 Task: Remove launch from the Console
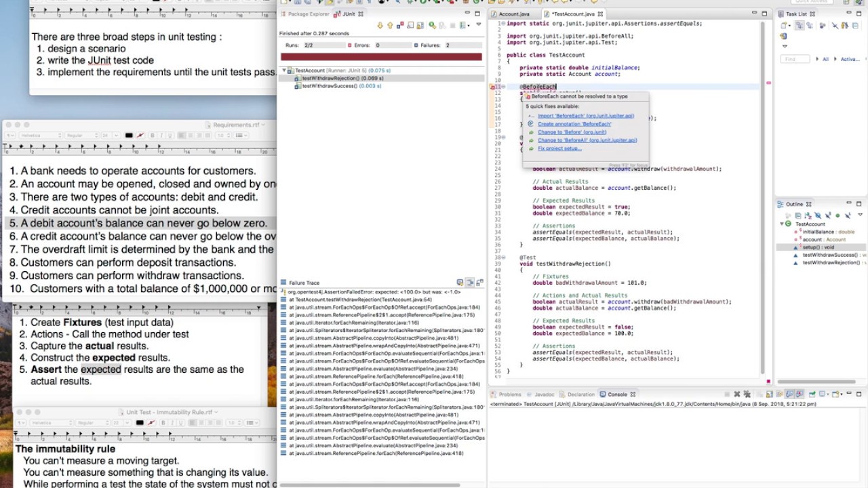(x=737, y=394)
